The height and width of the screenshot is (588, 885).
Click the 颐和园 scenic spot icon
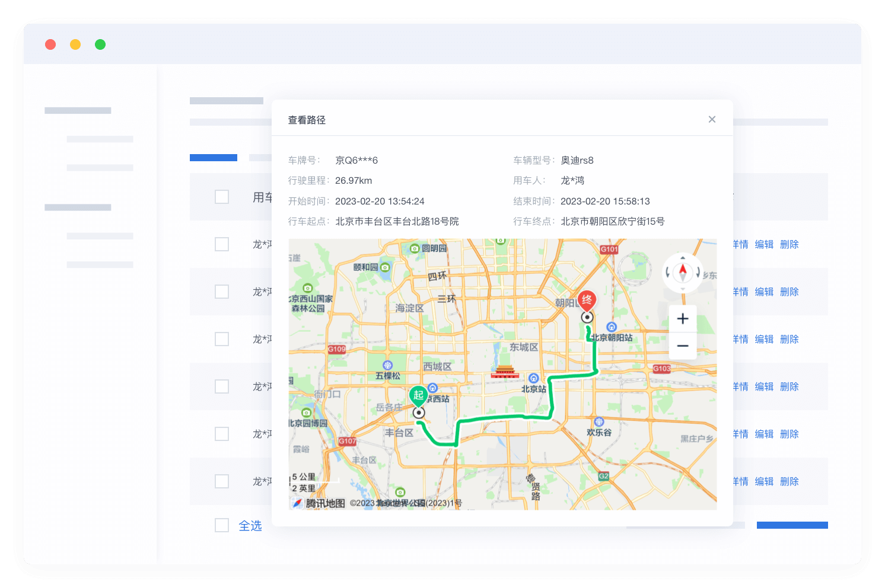pos(386,267)
